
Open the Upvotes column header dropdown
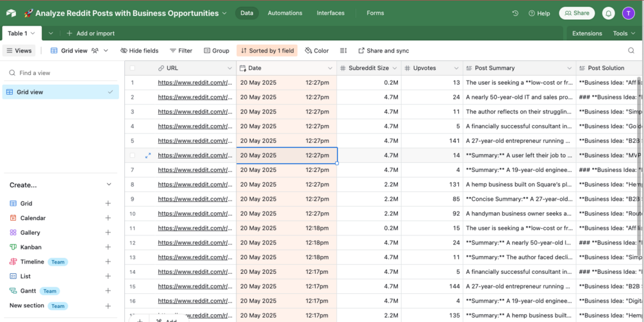pyautogui.click(x=456, y=68)
